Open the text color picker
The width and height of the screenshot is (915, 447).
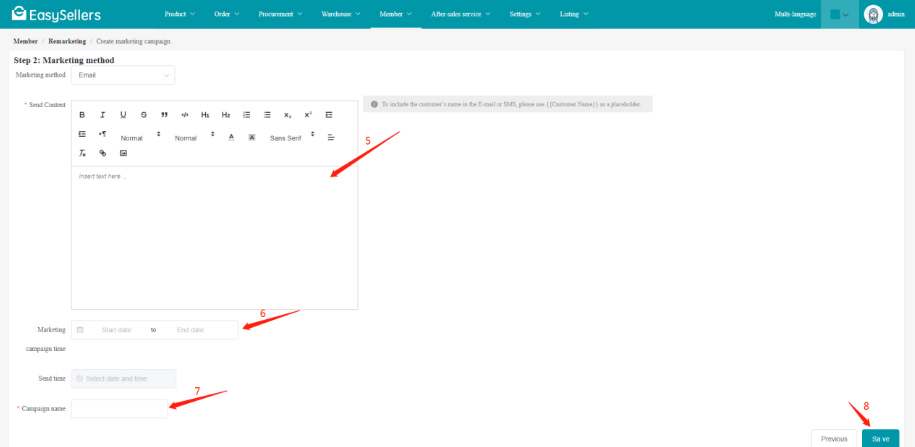pyautogui.click(x=231, y=137)
